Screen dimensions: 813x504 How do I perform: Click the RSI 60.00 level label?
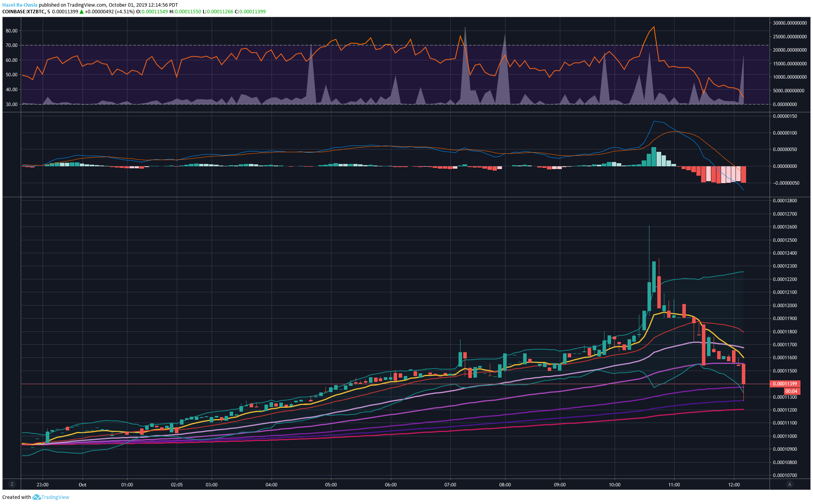12,60
